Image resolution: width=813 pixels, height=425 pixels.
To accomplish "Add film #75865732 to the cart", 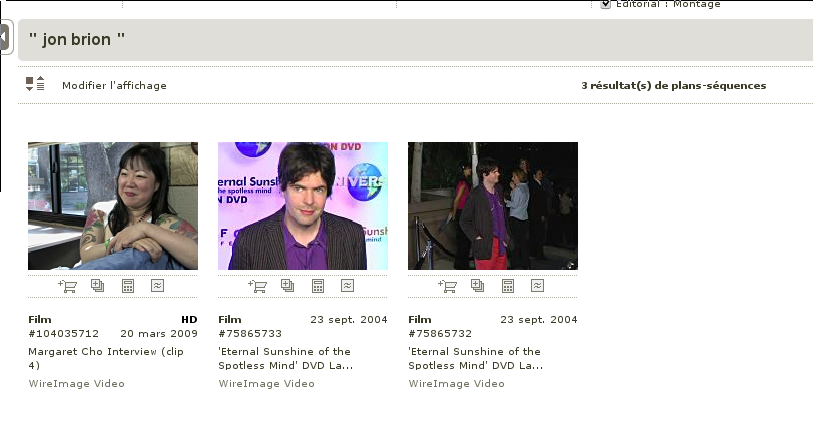I will [447, 286].
